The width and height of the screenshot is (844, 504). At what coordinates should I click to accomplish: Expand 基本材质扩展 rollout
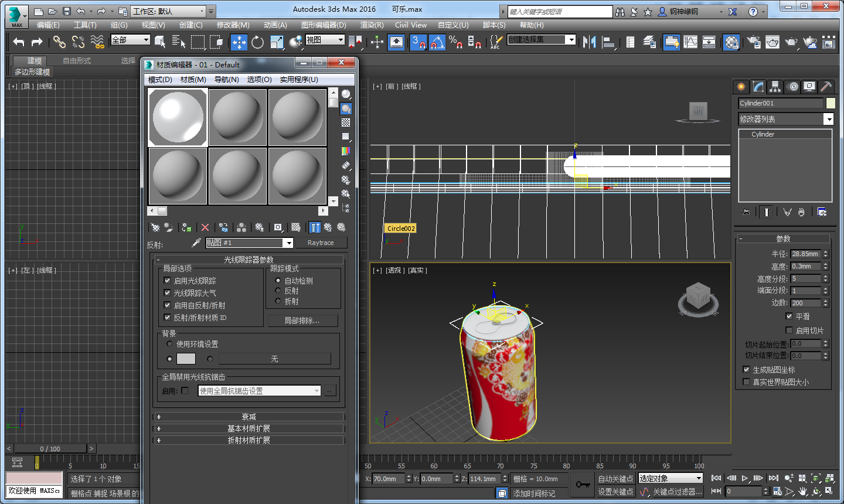[249, 428]
